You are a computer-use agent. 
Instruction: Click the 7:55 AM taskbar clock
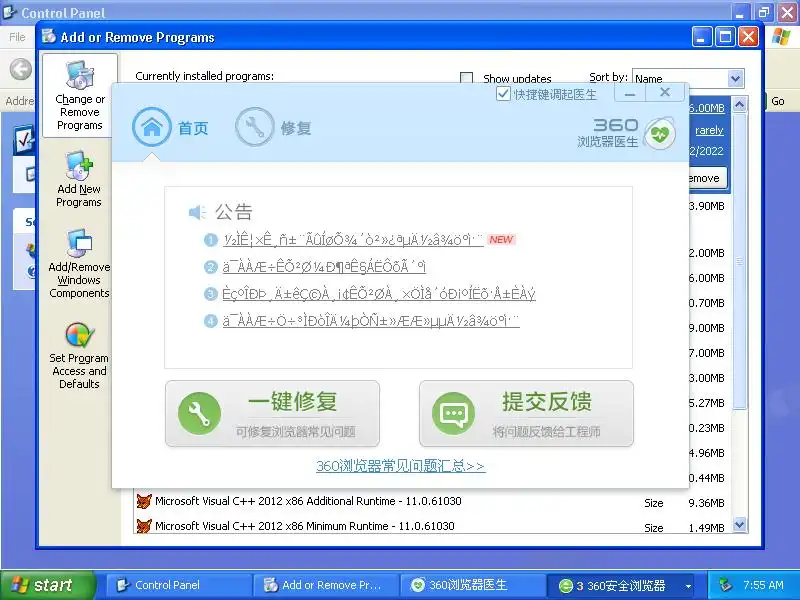pos(763,585)
